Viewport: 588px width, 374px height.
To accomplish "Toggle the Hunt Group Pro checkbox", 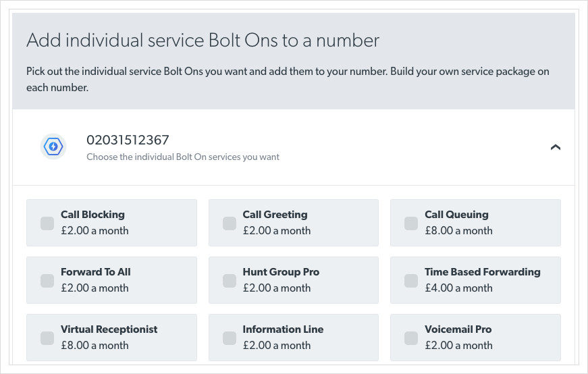I will coord(229,280).
